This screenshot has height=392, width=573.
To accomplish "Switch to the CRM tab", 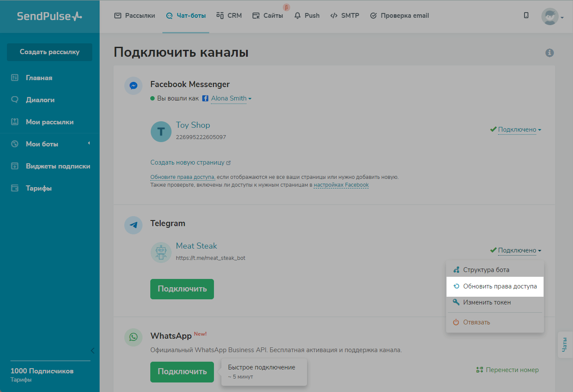I will (x=229, y=16).
